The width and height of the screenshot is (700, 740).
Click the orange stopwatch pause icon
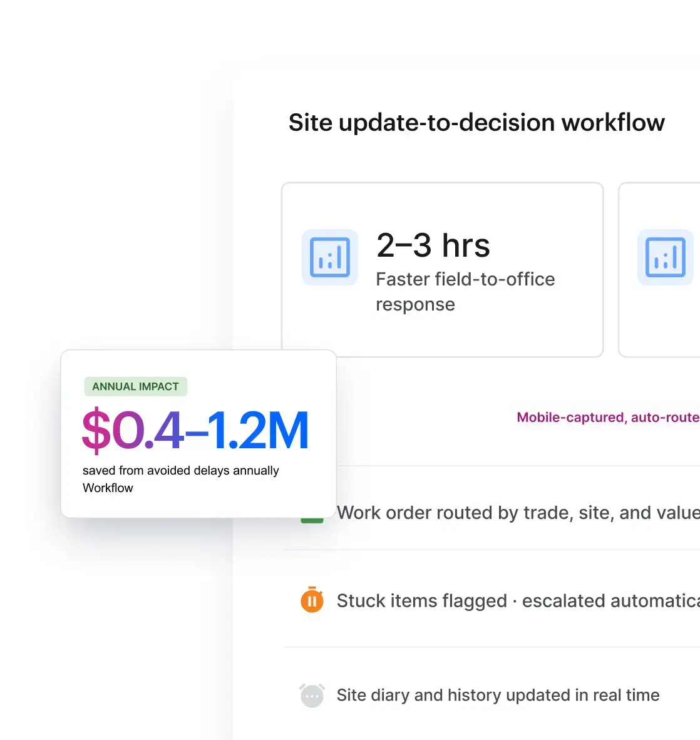pos(312,600)
